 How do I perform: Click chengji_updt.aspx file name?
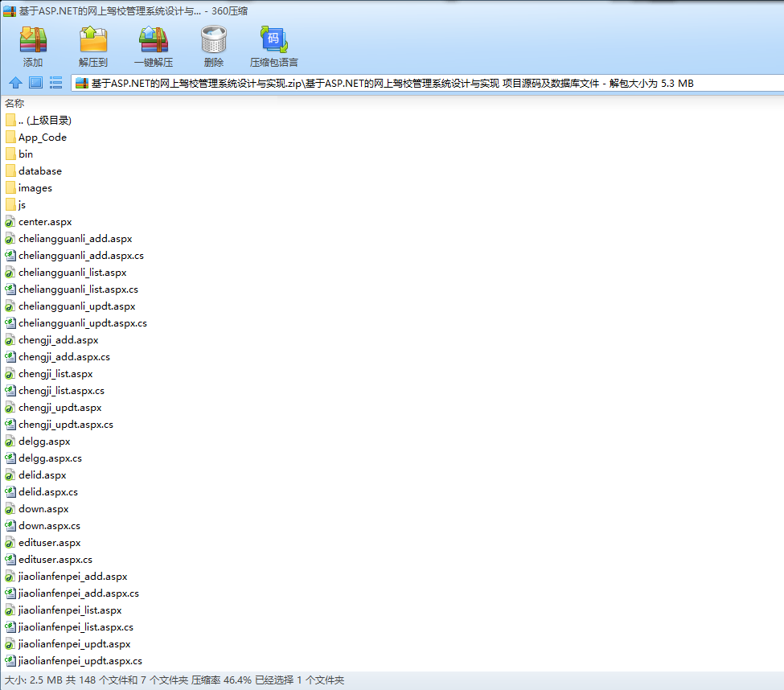click(60, 408)
